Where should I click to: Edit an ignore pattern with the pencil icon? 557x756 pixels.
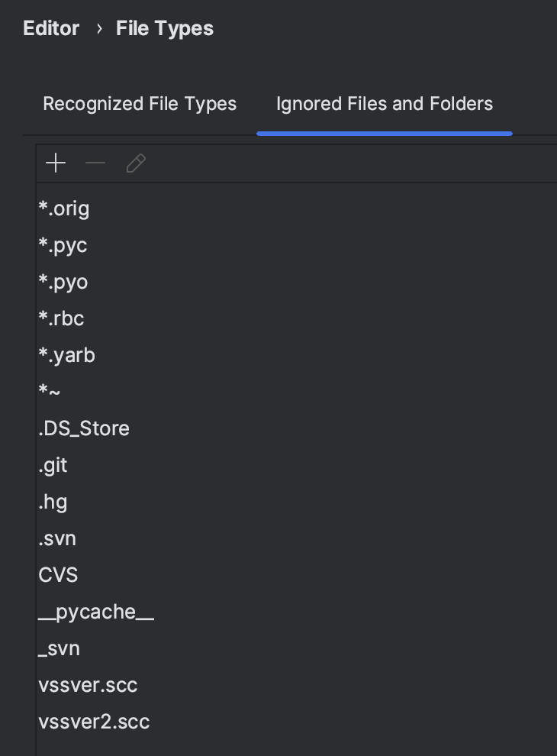pyautogui.click(x=135, y=163)
